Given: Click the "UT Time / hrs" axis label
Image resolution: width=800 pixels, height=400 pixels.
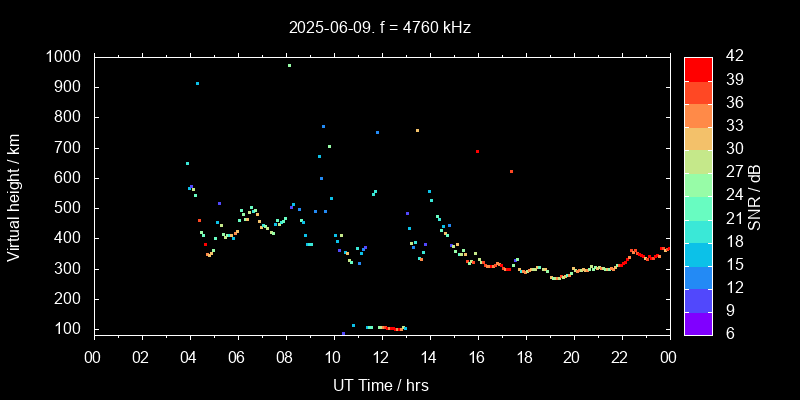Looking at the screenshot, I should click(x=380, y=385).
